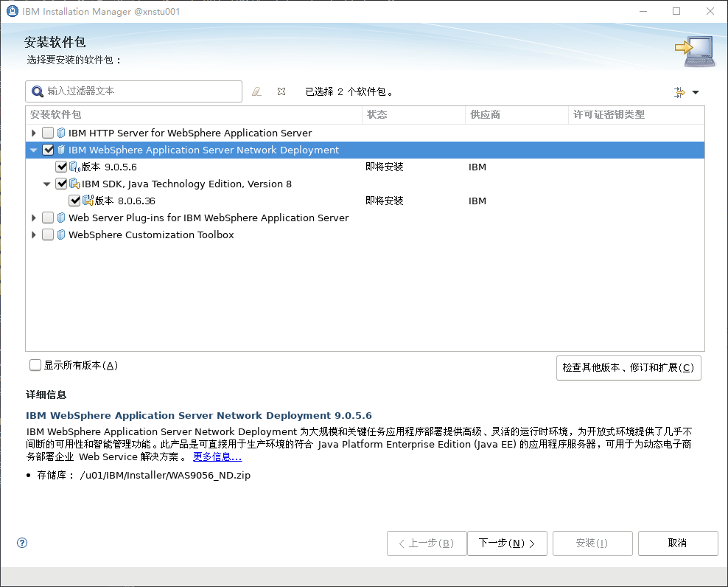The height and width of the screenshot is (587, 728).
Task: Click the IBM HTTP Server package icon
Action: [x=61, y=133]
